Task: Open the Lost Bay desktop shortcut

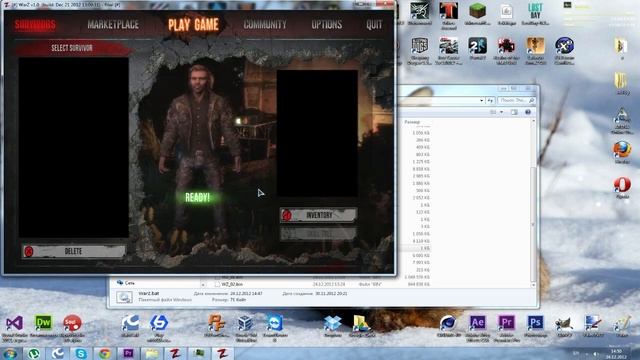Action: [x=535, y=14]
